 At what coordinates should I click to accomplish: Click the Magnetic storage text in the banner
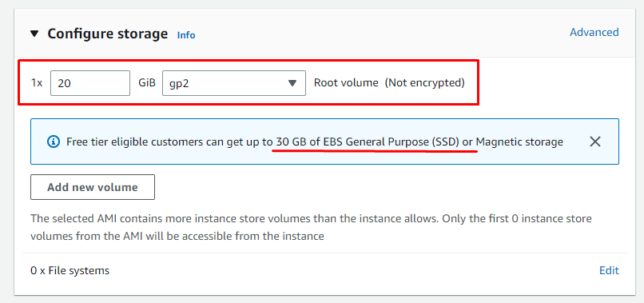(519, 142)
